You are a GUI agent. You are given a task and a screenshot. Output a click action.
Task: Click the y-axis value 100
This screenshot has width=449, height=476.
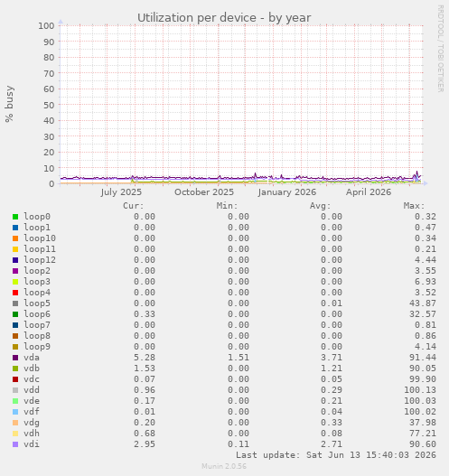click(x=46, y=26)
